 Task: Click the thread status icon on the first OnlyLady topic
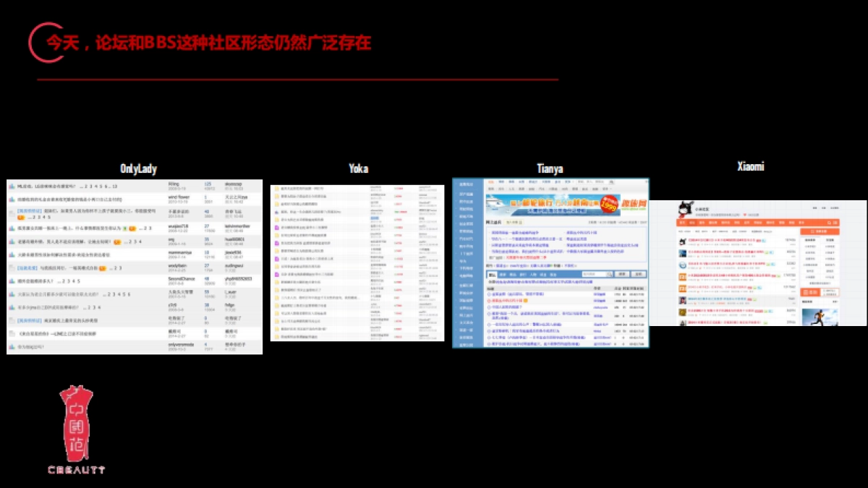tap(11, 185)
